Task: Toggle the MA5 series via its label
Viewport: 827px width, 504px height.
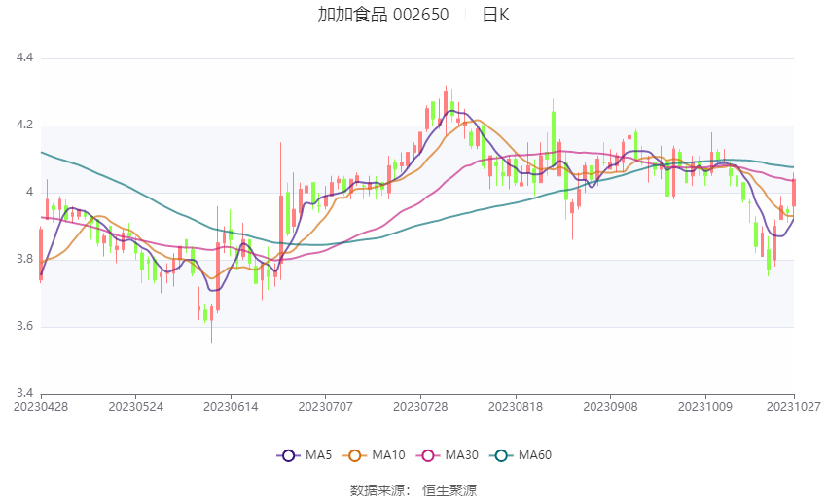Action: point(317,454)
